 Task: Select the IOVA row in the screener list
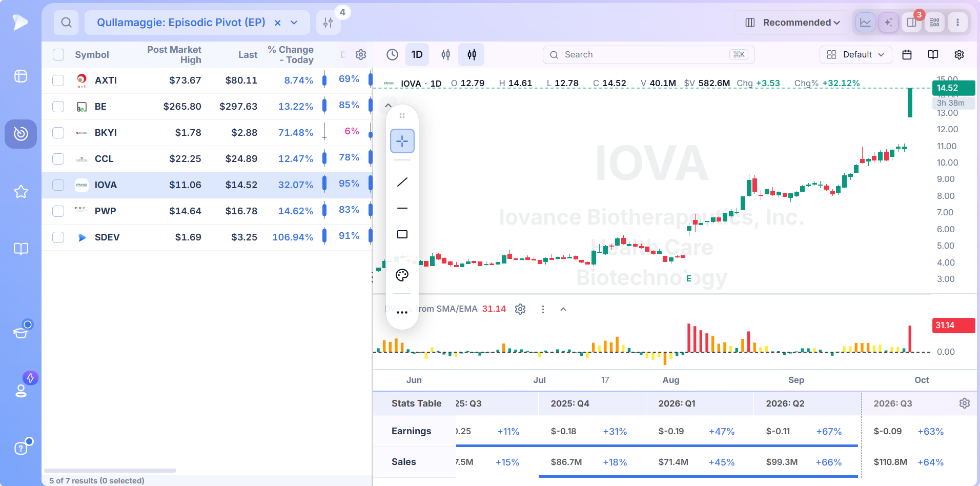pos(207,185)
